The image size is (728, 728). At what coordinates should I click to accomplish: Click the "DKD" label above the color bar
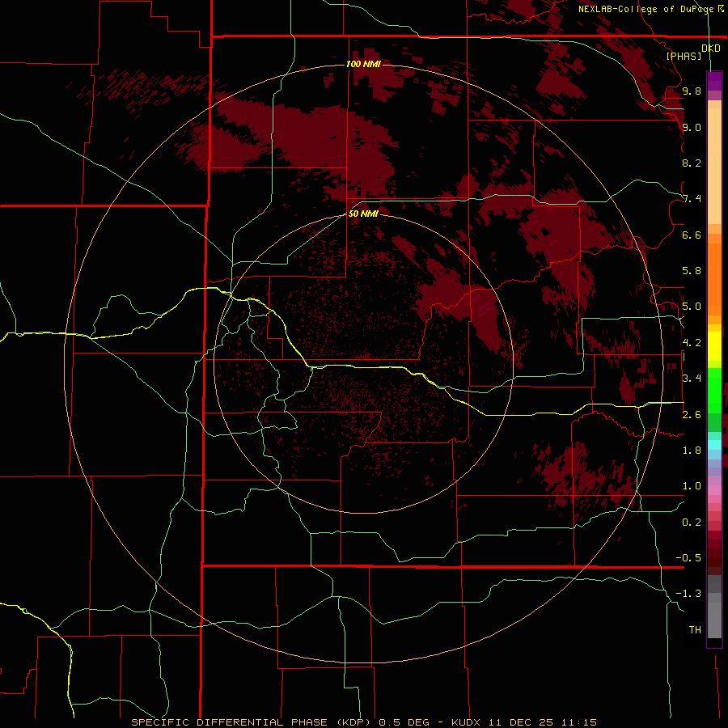coord(711,49)
